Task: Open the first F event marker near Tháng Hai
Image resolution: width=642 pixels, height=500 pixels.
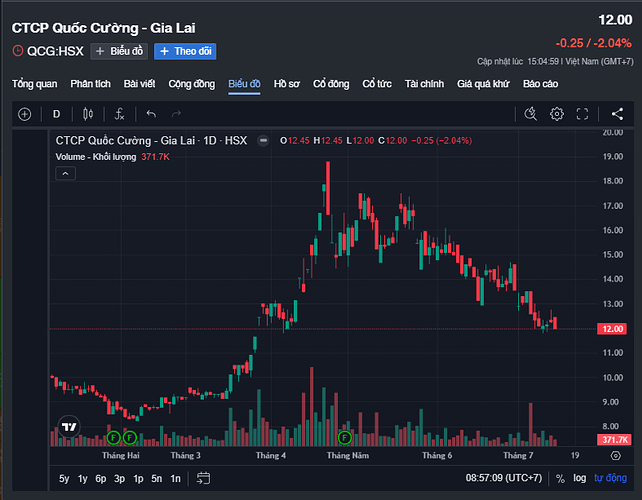Action: pyautogui.click(x=113, y=438)
